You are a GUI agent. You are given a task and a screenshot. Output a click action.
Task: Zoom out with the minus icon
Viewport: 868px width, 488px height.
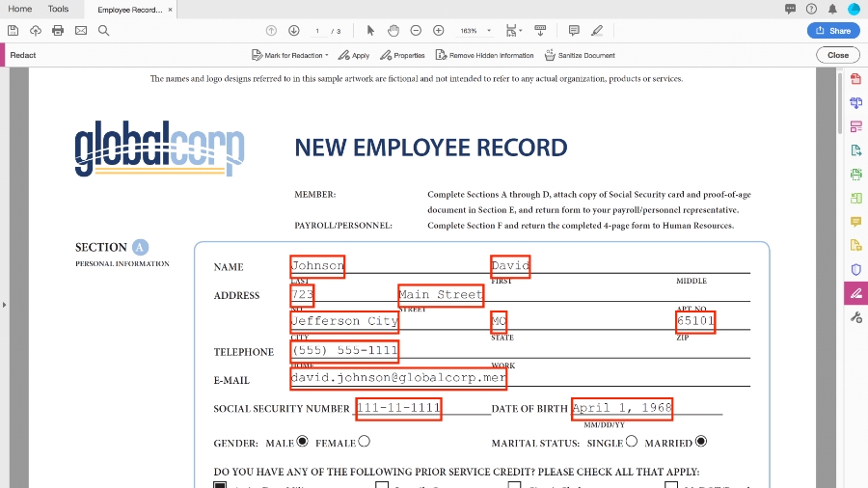point(416,31)
